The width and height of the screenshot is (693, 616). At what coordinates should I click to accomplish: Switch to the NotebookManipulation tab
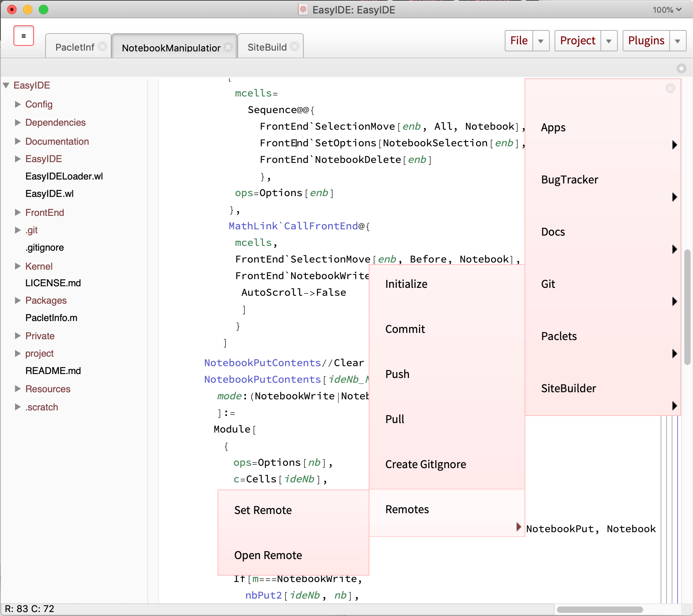[x=171, y=47]
